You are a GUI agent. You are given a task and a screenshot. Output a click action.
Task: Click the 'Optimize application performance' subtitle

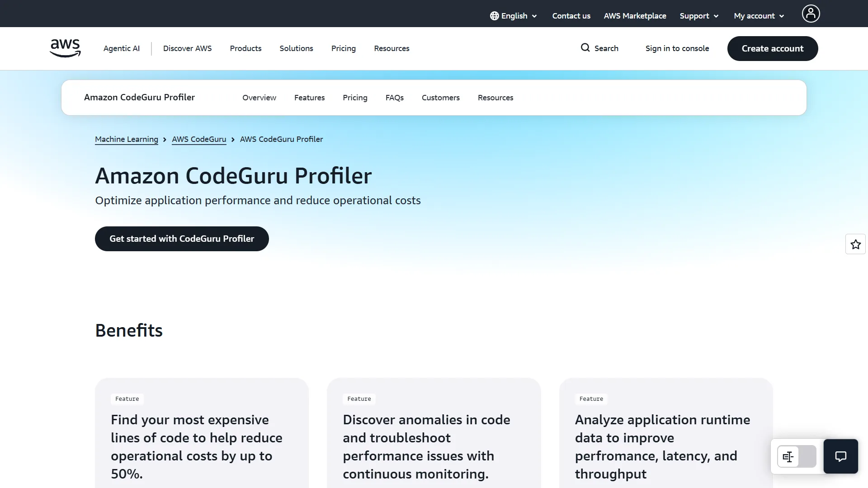pos(258,200)
